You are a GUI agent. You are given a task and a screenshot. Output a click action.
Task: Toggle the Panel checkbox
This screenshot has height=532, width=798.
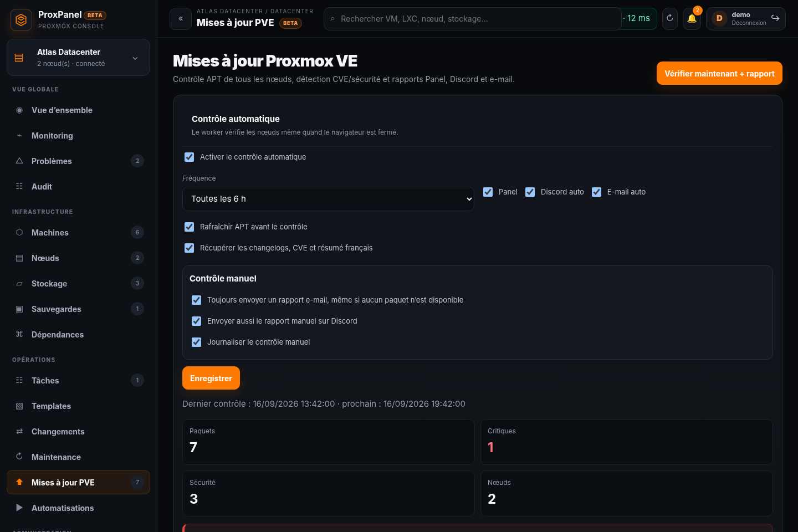(488, 192)
